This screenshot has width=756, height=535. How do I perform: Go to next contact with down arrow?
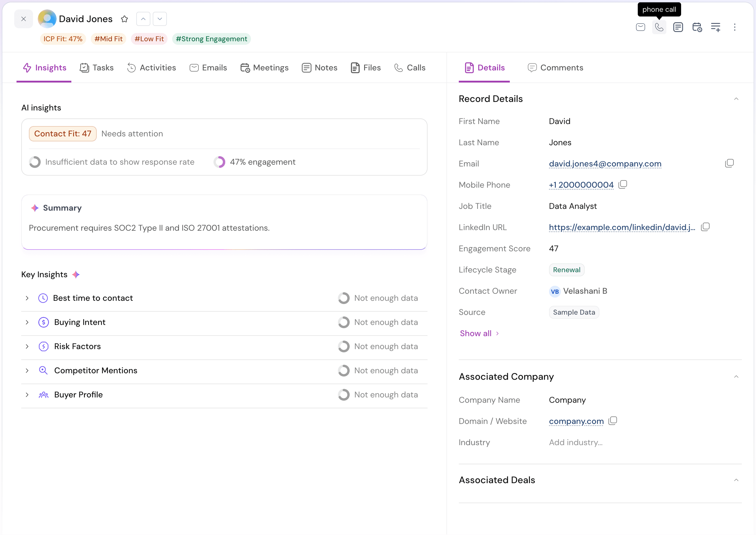pyautogui.click(x=160, y=19)
